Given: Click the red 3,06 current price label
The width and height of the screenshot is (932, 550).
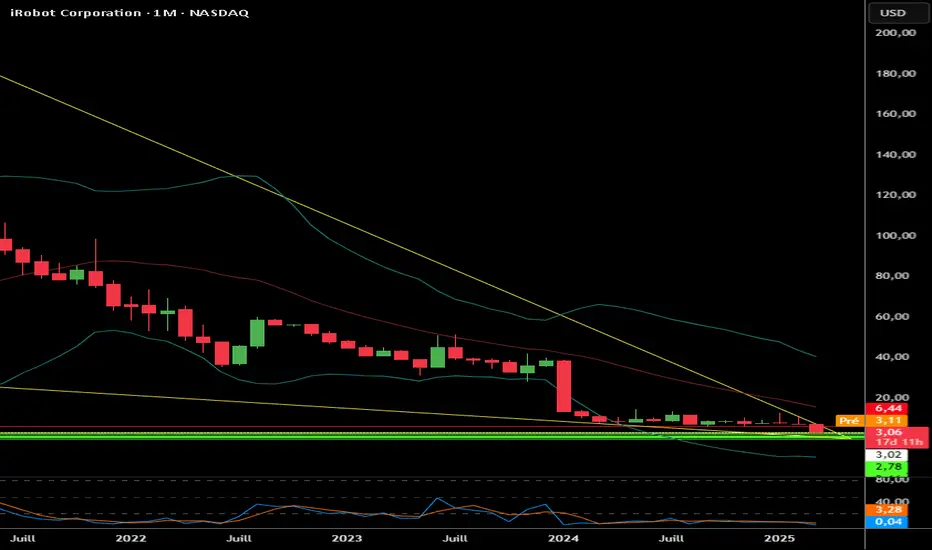Looking at the screenshot, I should 888,432.
